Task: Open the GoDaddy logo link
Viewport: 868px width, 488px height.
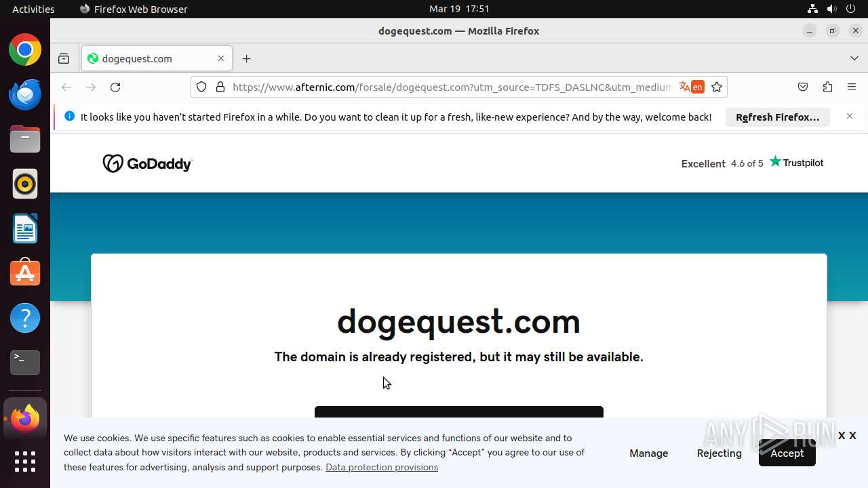Action: coord(147,163)
